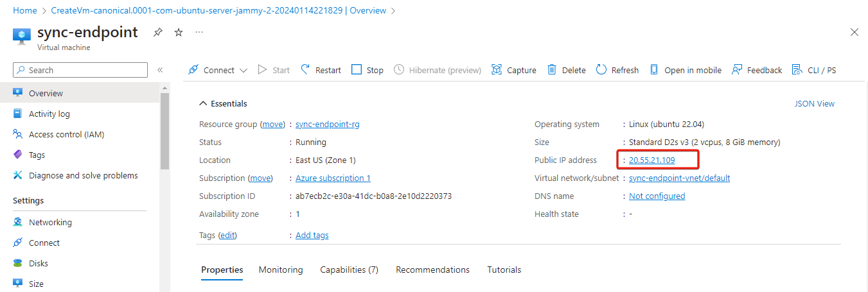Image resolution: width=868 pixels, height=292 pixels.
Task: Open Size in sidebar
Action: 80,284
